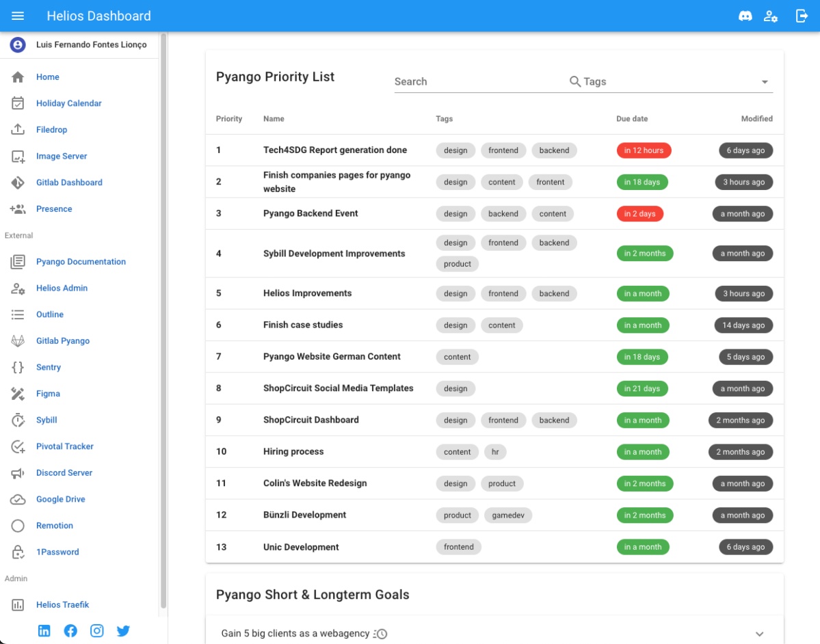Click the Pivotal Tracker icon
Viewport: 820px width, 644px height.
18,446
